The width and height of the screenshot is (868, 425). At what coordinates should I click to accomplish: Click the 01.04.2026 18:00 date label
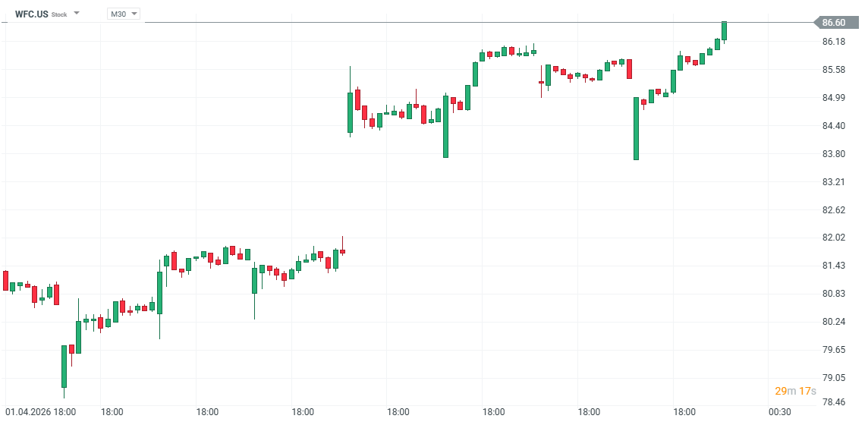[x=41, y=412]
